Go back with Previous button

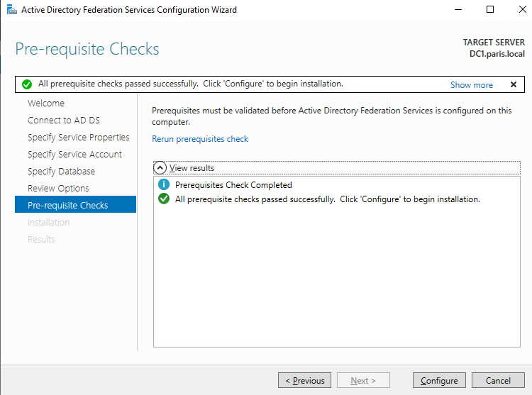click(x=304, y=380)
